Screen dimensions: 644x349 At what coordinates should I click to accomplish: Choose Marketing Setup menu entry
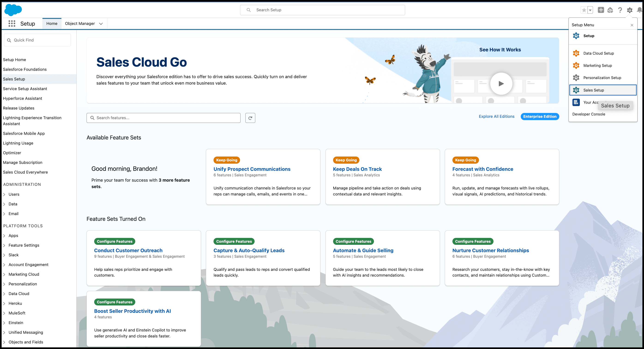[603, 65]
